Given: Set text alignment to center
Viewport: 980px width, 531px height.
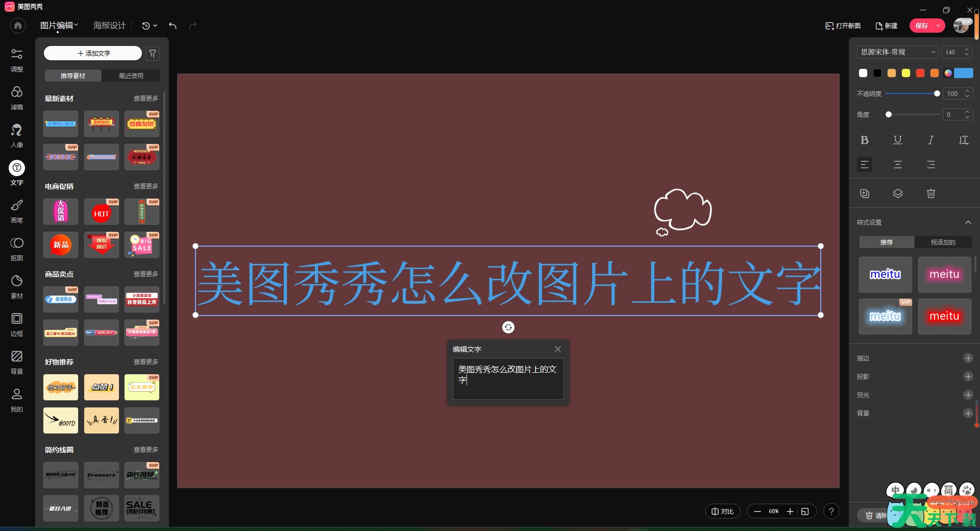Looking at the screenshot, I should coord(898,164).
